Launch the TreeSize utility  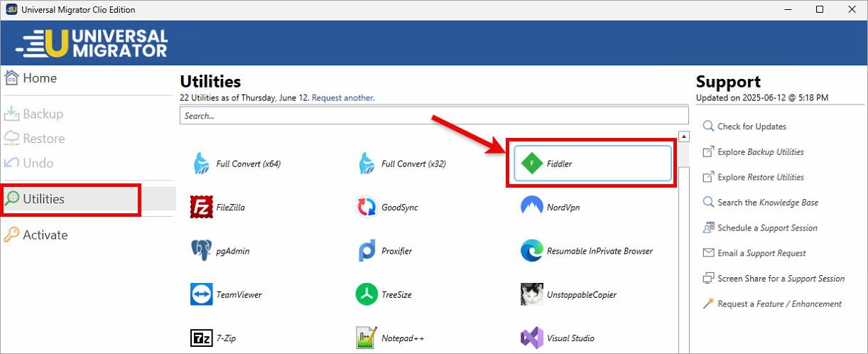coord(367,294)
